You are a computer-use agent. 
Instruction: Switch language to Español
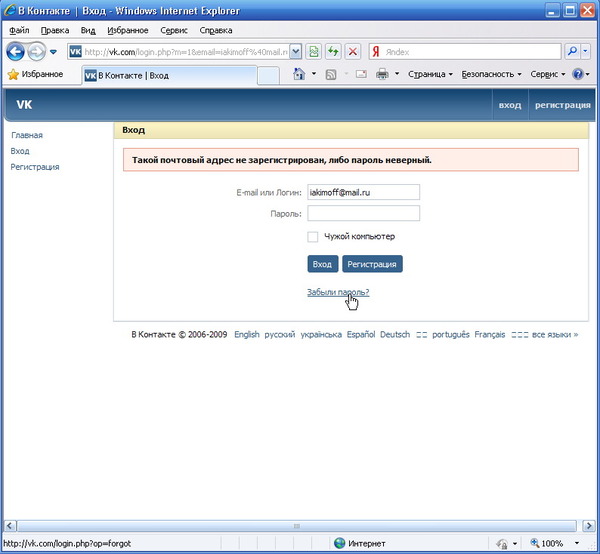(361, 334)
